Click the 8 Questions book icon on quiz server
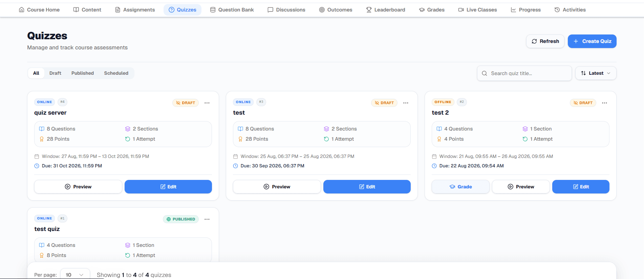 point(42,129)
